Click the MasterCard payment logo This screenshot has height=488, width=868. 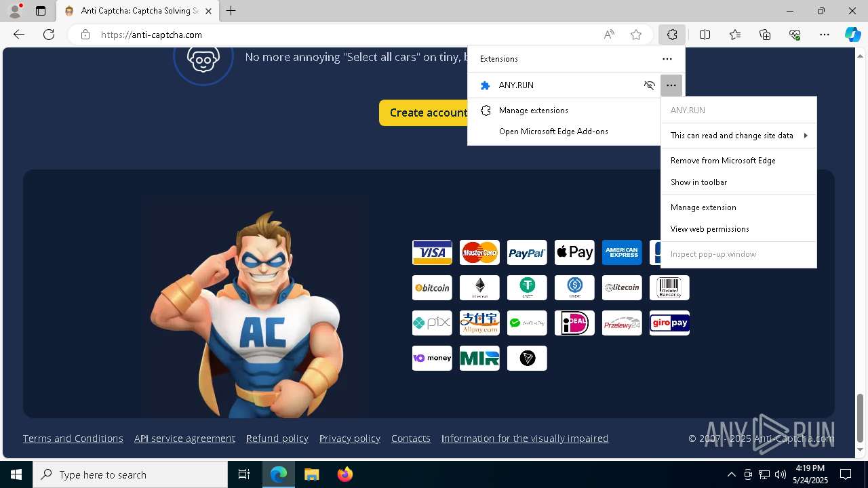click(479, 252)
